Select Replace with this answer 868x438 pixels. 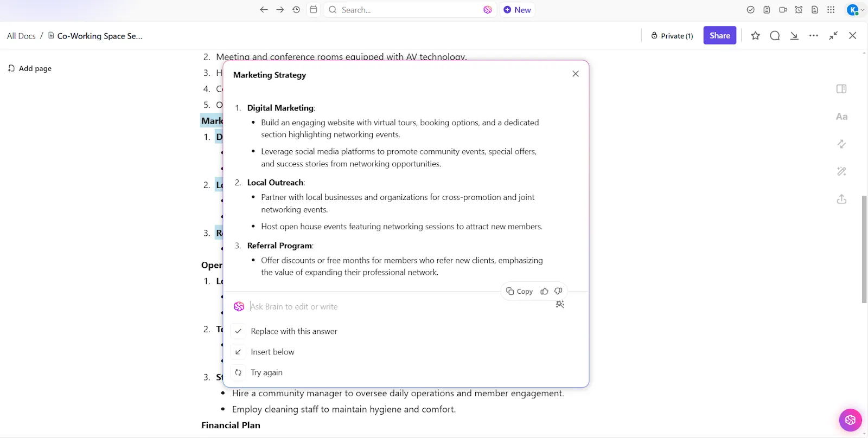[293, 331]
